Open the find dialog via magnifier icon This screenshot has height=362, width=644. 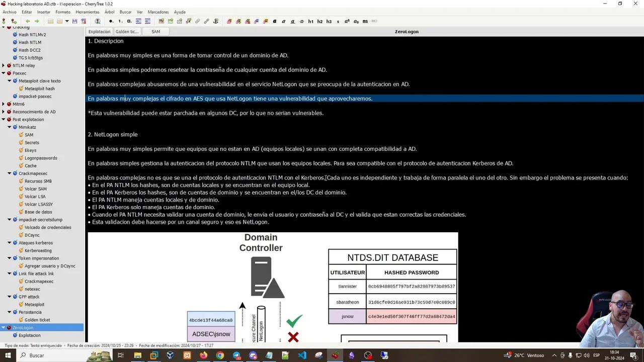click(x=98, y=21)
